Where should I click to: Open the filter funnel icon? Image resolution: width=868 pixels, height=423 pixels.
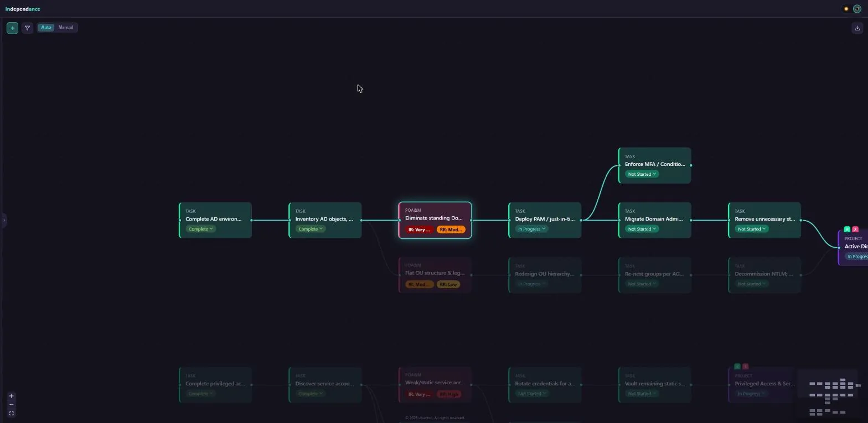pyautogui.click(x=27, y=28)
